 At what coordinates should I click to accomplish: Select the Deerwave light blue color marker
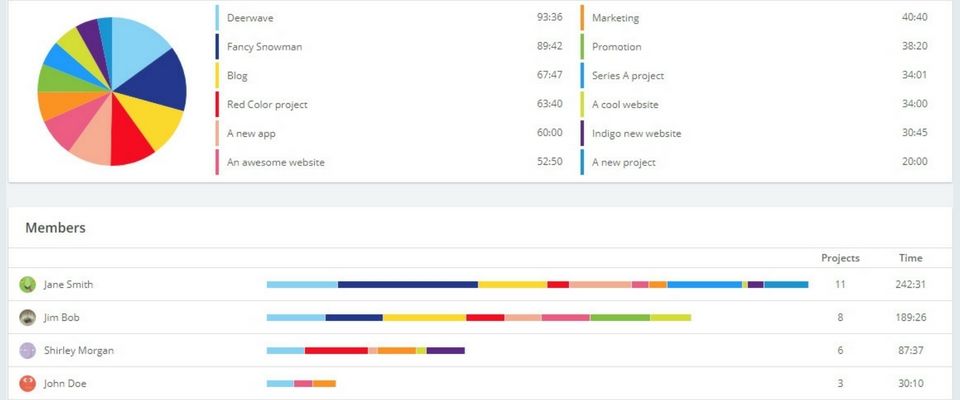click(217, 18)
